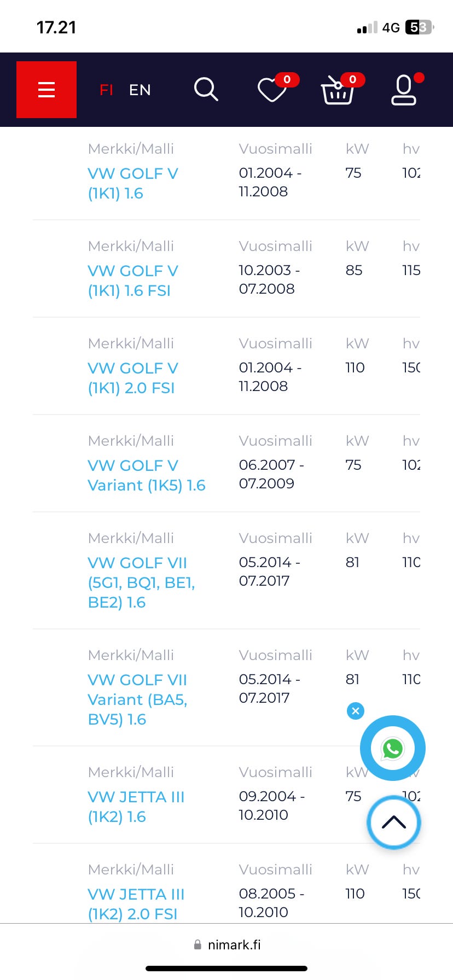Open VW GOLF V Variant (1K5) 1.6
453x980 pixels.
(x=146, y=475)
